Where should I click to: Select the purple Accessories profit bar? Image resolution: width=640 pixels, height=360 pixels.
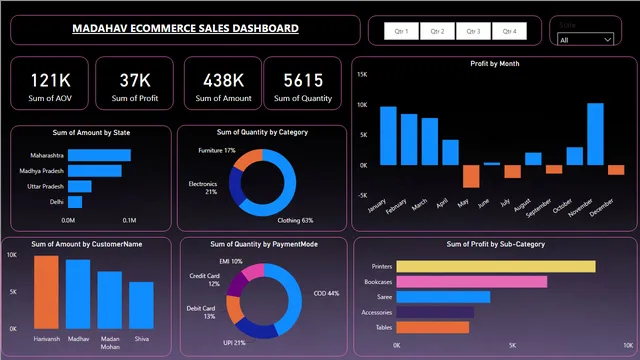click(435, 312)
